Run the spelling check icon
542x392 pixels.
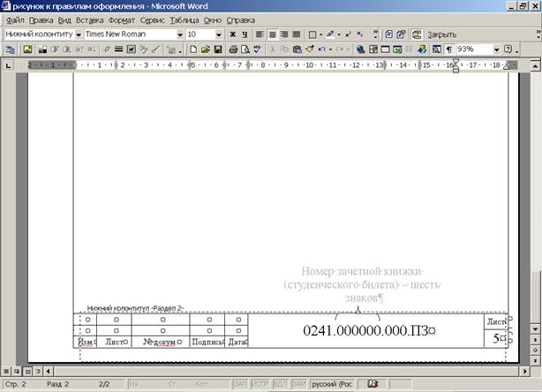pyautogui.click(x=257, y=49)
